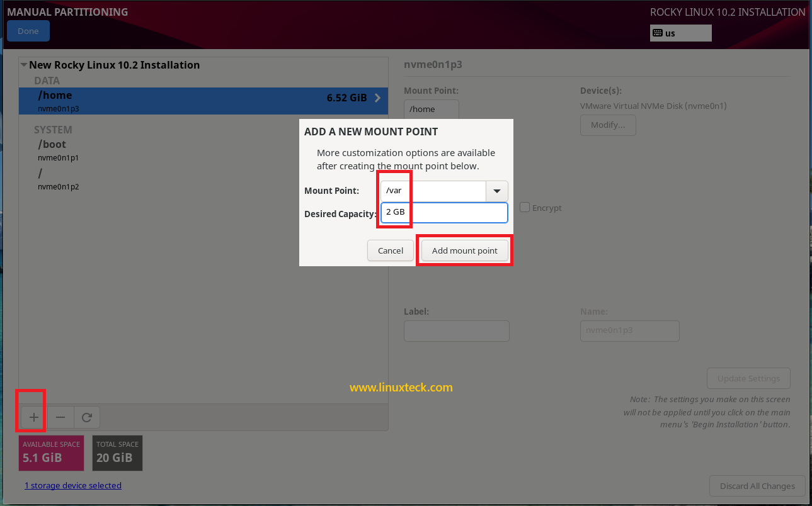The image size is (812, 506).
Task: Select the /boot partition nvme0n1p1
Action: 203,150
